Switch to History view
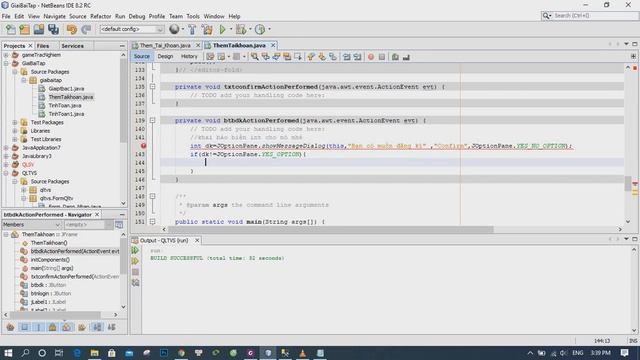Image resolution: width=640 pixels, height=360 pixels. pos(189,56)
